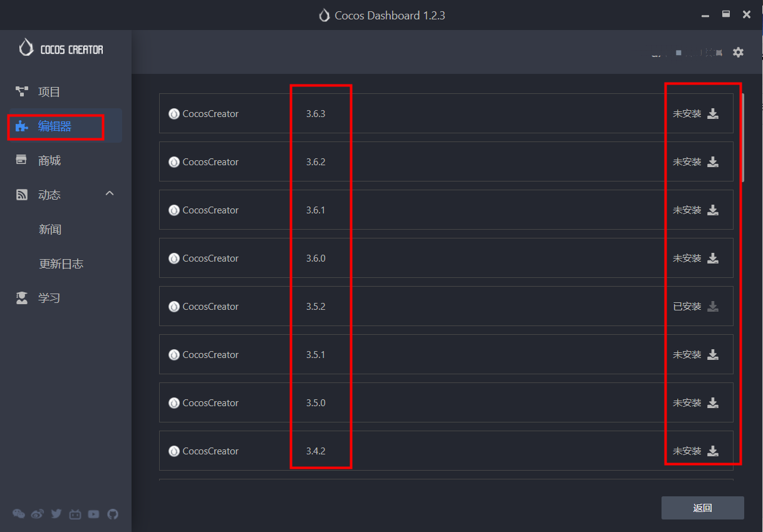
Task: Click the Cocos logo icon in 3.5.2 row
Action: point(174,307)
